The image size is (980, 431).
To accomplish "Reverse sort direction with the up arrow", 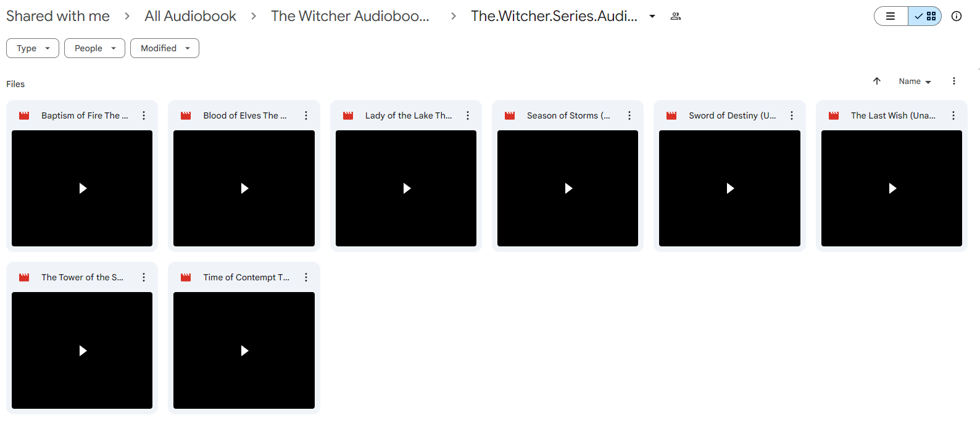I will click(877, 81).
